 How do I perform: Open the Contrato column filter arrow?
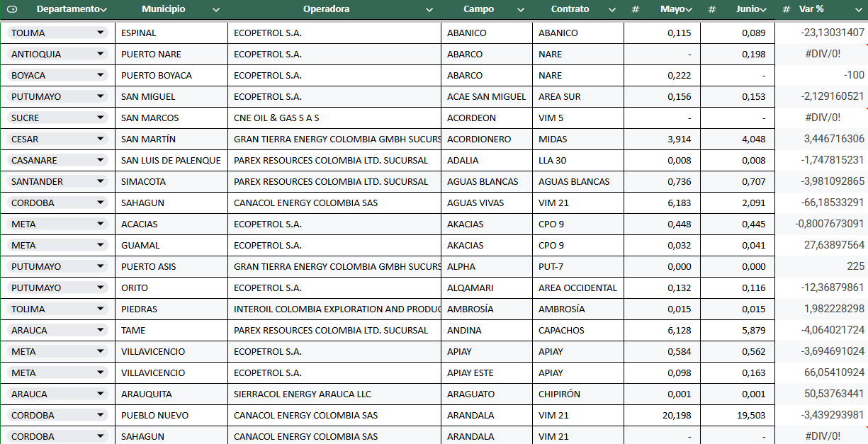[613, 10]
